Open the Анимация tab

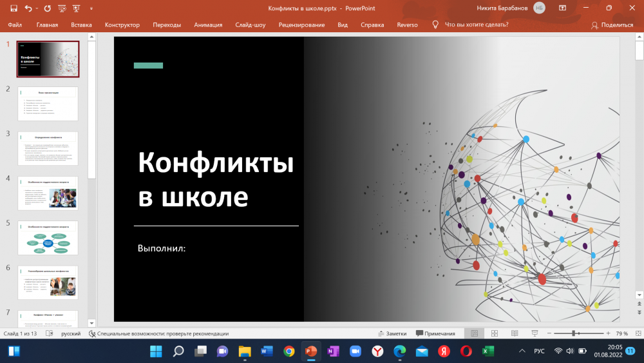click(x=208, y=25)
